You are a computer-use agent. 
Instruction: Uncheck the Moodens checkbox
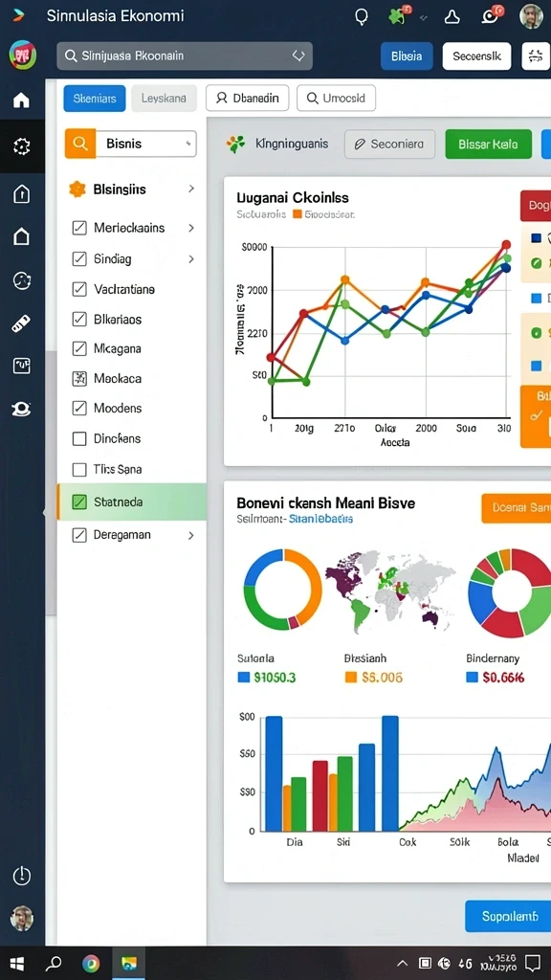pos(79,408)
